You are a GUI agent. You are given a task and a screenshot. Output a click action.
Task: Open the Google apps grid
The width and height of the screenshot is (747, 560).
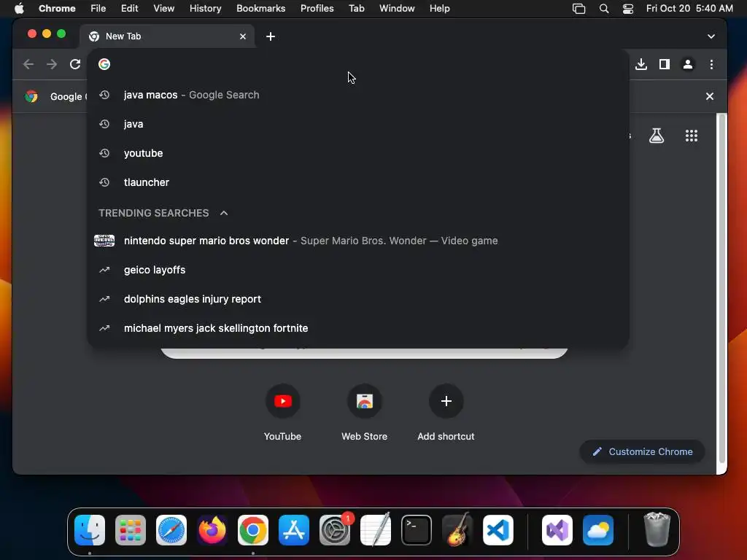pyautogui.click(x=692, y=136)
